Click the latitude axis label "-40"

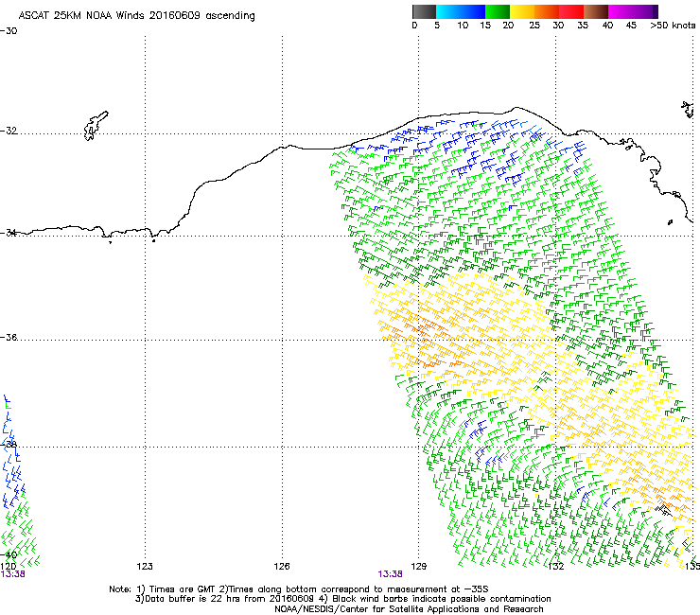click(9, 554)
